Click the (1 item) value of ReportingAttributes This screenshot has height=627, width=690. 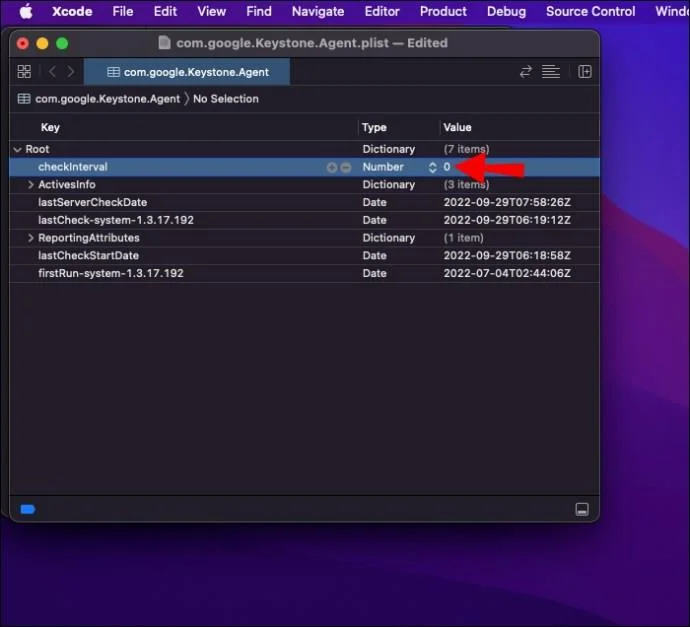point(463,238)
